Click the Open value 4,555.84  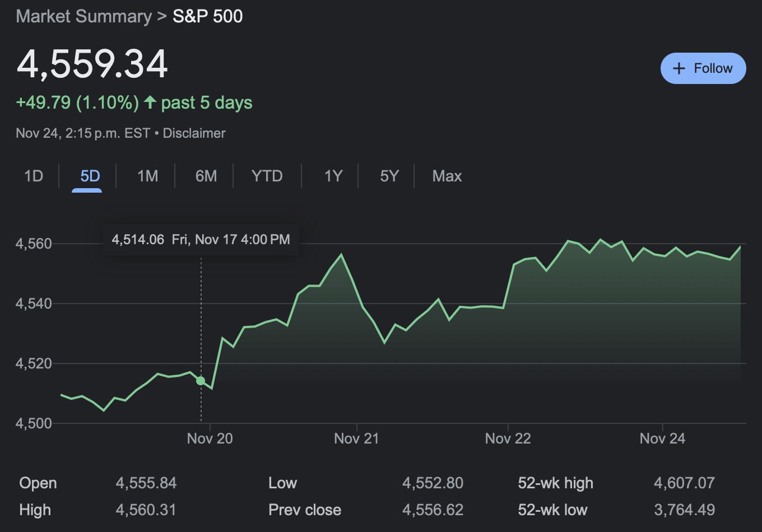[x=146, y=483]
